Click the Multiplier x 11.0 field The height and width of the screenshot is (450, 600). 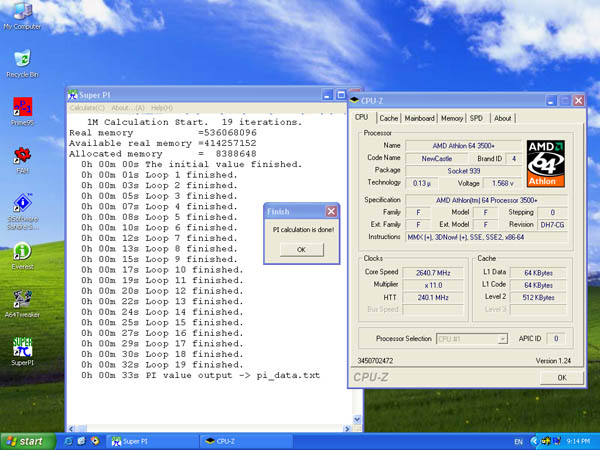tap(433, 285)
